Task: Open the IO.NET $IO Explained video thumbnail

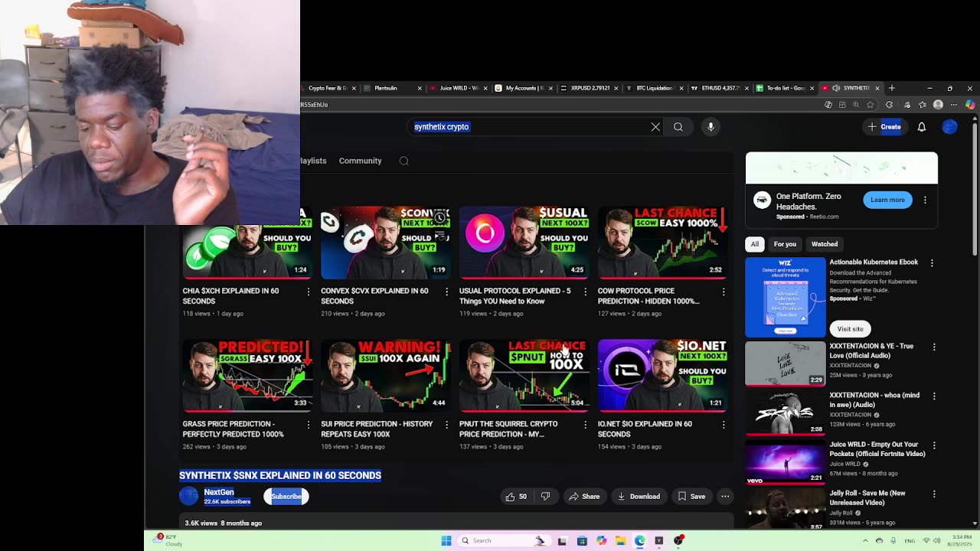Action: [662, 376]
